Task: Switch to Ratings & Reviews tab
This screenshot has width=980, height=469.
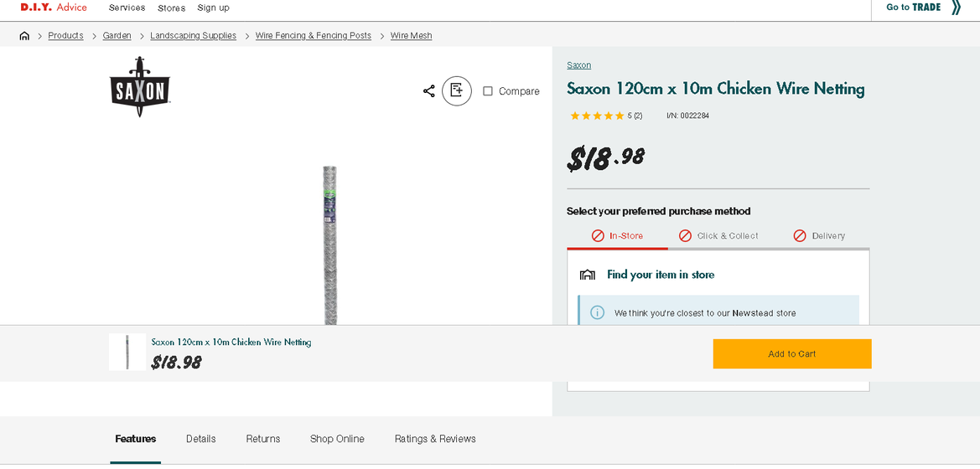Action: (435, 439)
